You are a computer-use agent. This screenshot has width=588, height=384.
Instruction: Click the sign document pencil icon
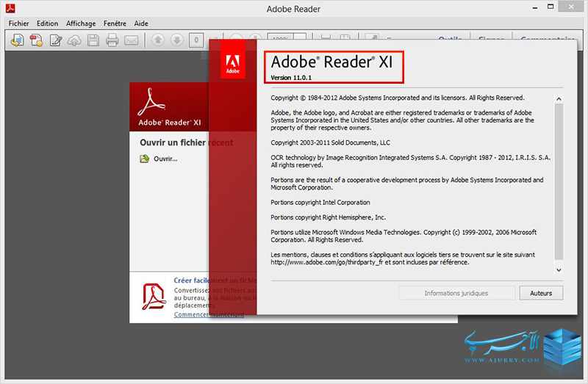[56, 40]
